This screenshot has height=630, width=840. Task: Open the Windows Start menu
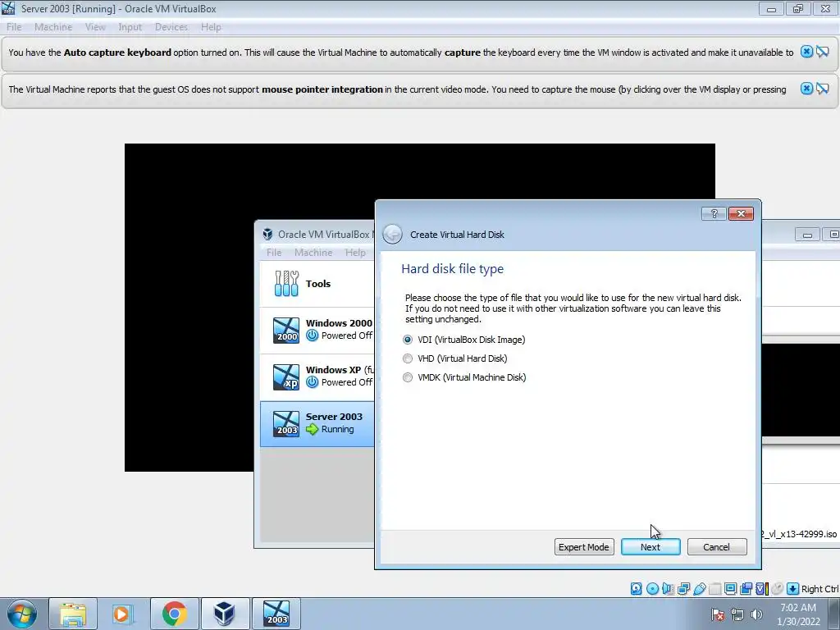22,614
